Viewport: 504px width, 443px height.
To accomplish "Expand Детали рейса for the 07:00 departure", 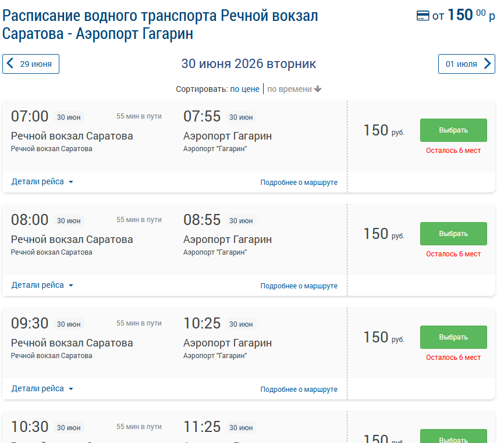I will pos(42,182).
